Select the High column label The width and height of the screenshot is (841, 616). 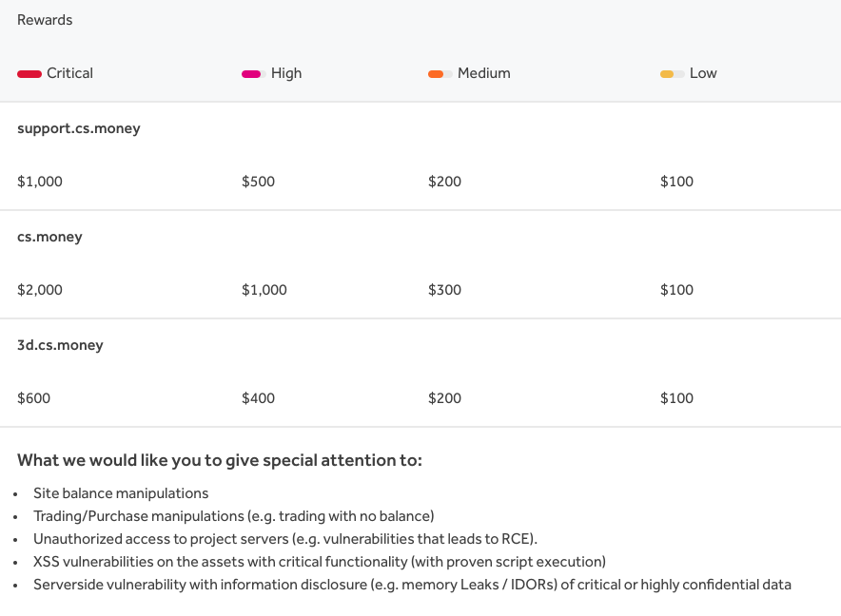click(286, 73)
